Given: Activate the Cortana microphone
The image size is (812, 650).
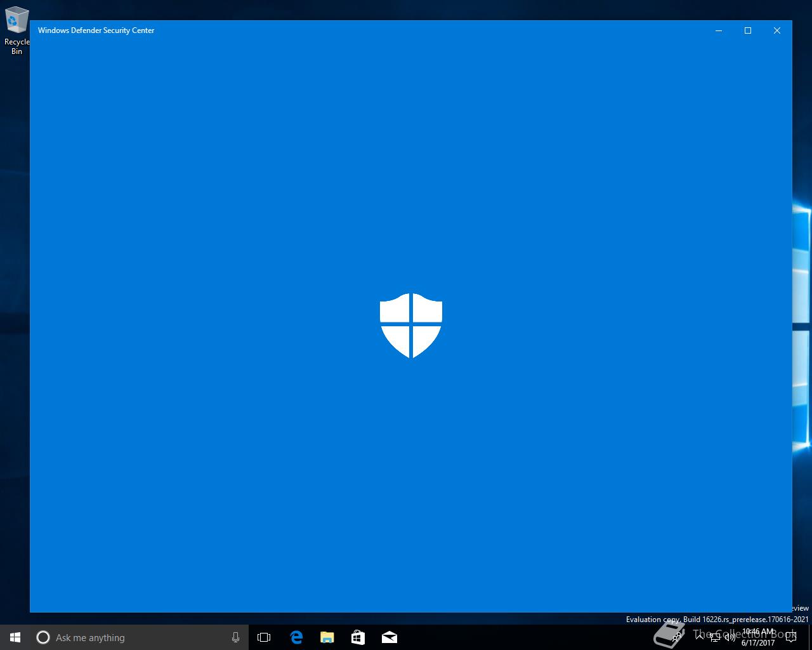Looking at the screenshot, I should [x=235, y=637].
